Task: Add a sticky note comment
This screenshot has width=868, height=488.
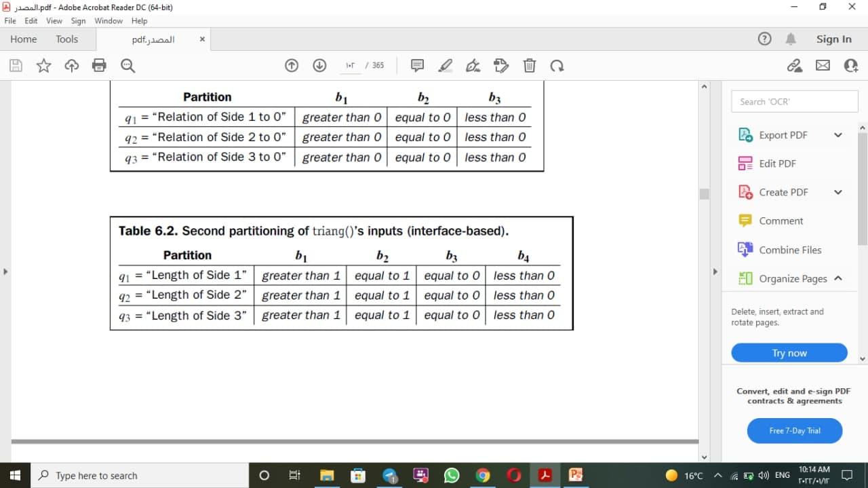Action: 416,65
